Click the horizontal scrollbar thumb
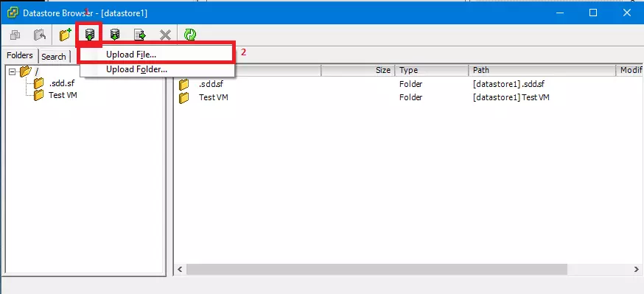This screenshot has height=294, width=644. (x=377, y=270)
